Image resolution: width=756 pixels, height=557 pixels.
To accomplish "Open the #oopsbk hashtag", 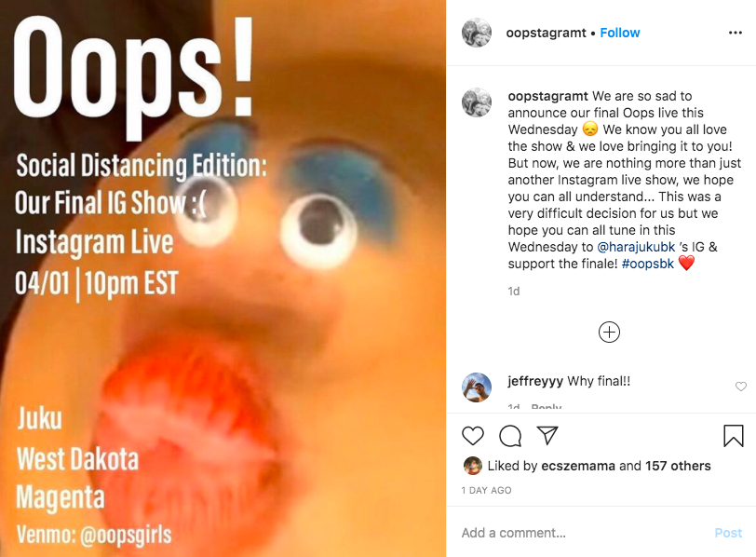I will pyautogui.click(x=647, y=264).
